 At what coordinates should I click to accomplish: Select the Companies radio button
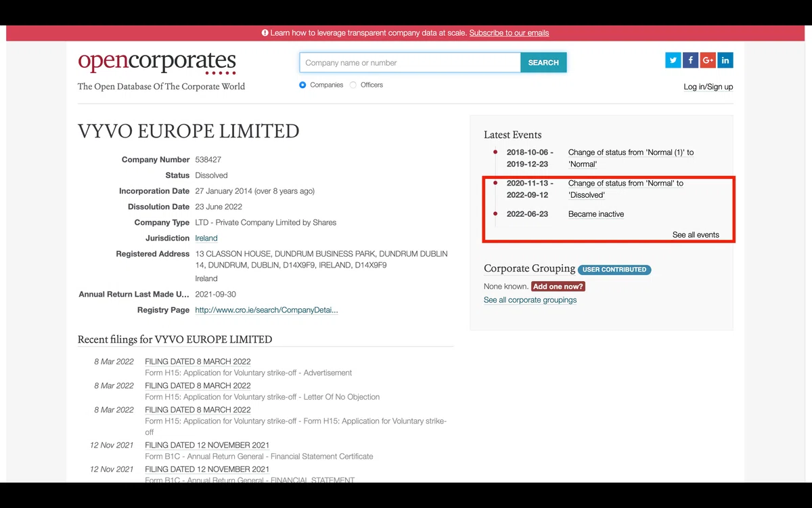[302, 85]
